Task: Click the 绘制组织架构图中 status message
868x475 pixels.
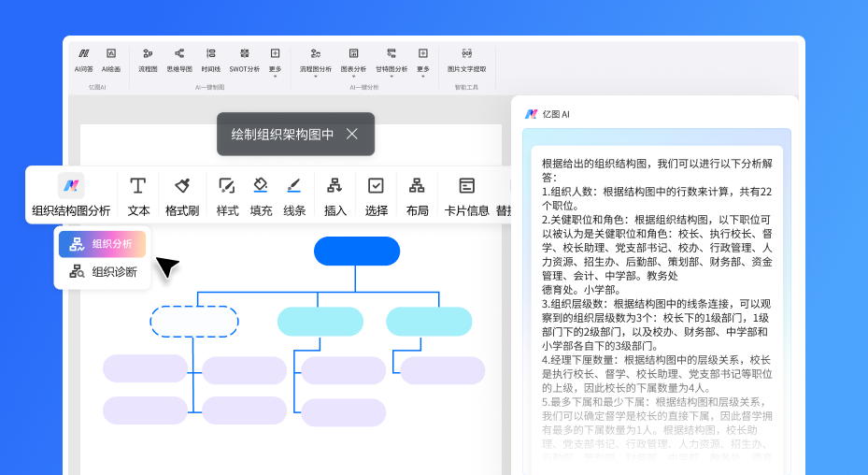Action: coord(282,134)
